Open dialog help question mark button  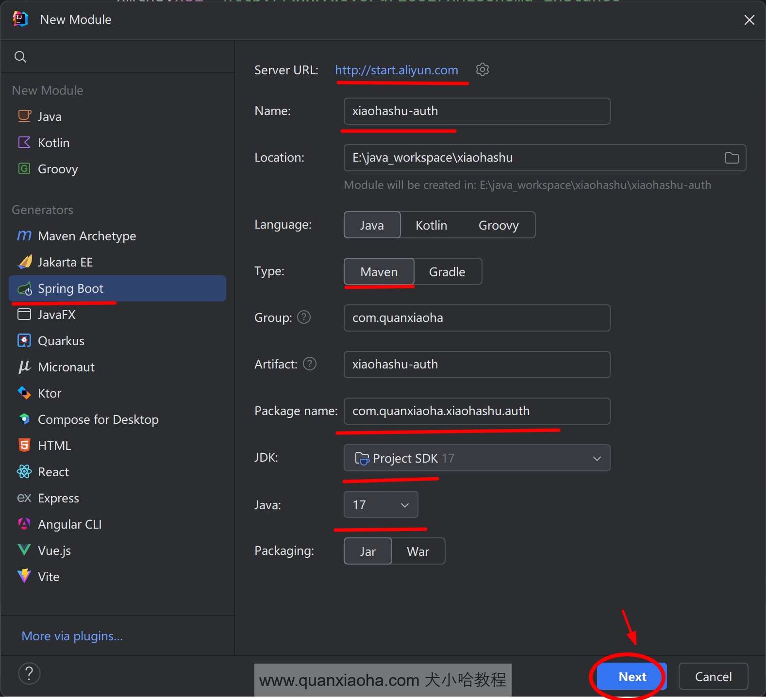pos(29,673)
